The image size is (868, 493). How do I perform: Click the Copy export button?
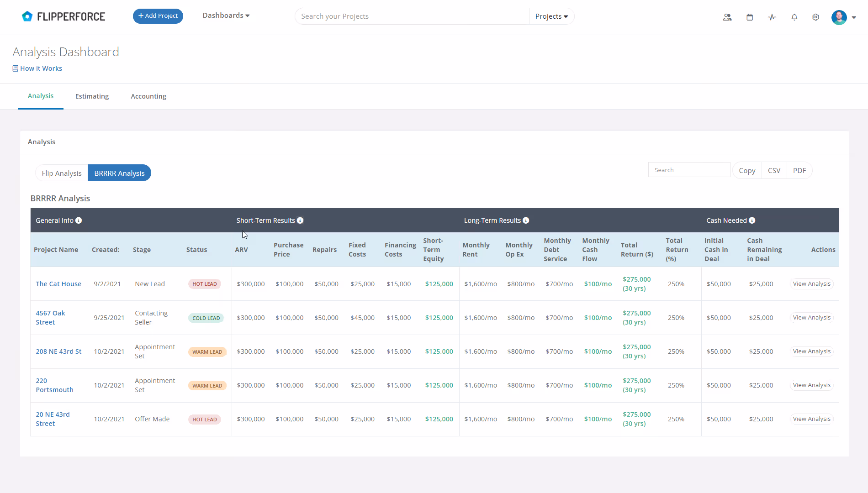point(747,170)
